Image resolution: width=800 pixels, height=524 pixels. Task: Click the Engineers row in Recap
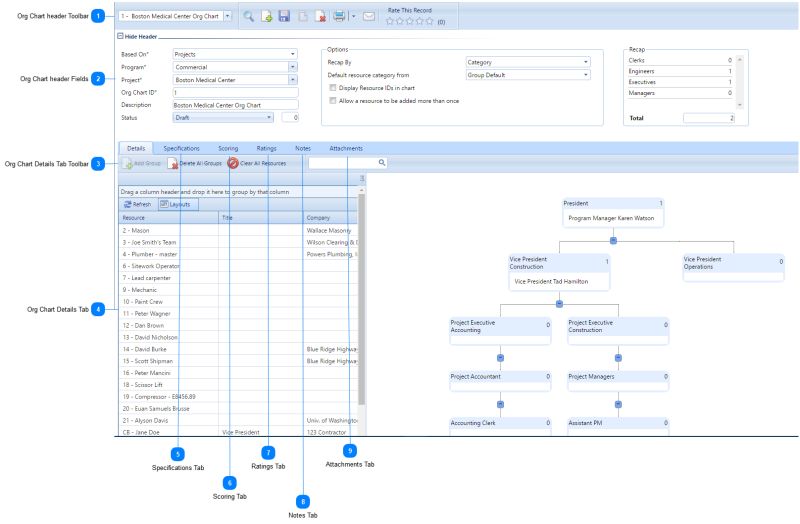click(x=681, y=71)
